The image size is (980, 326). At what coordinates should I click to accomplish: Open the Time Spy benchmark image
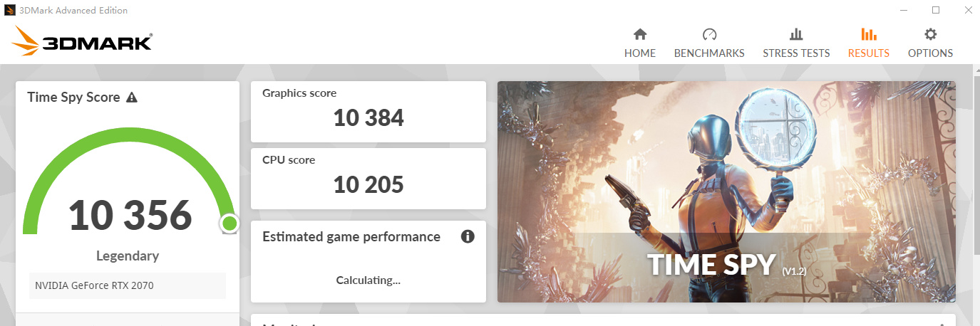[726, 191]
